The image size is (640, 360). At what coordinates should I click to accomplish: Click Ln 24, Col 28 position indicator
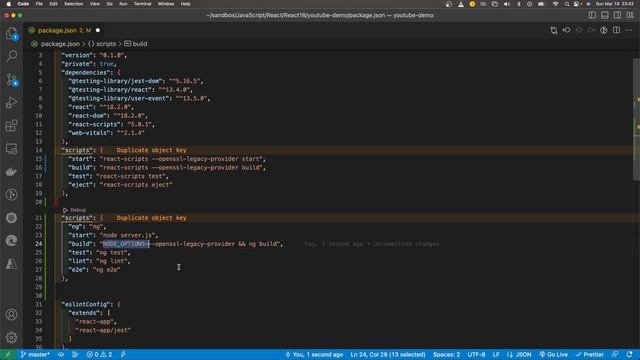point(388,355)
